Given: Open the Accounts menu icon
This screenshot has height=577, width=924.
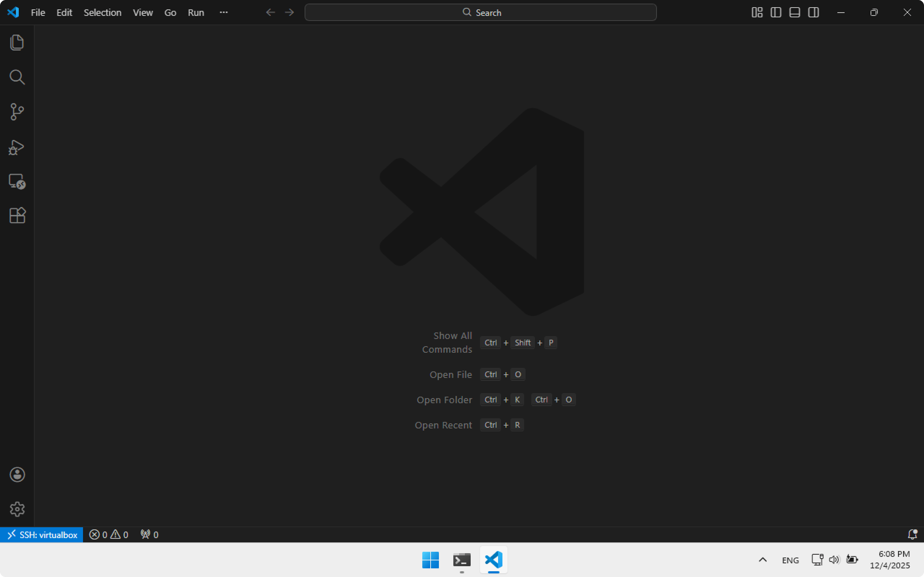Looking at the screenshot, I should point(17,475).
